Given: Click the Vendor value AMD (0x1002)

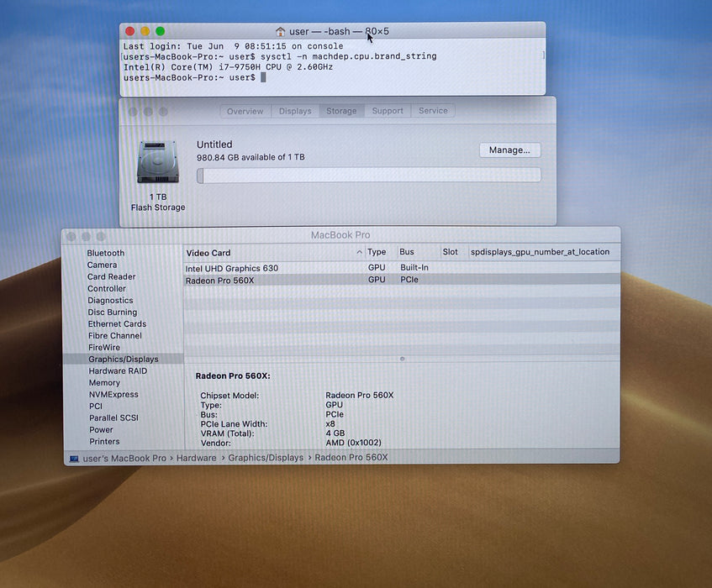Looking at the screenshot, I should (x=353, y=443).
